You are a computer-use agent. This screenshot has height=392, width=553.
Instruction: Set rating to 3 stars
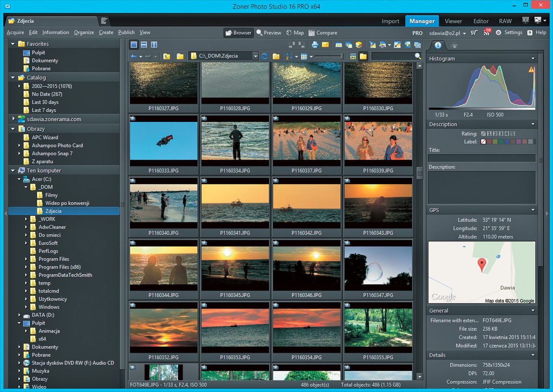pos(501,133)
